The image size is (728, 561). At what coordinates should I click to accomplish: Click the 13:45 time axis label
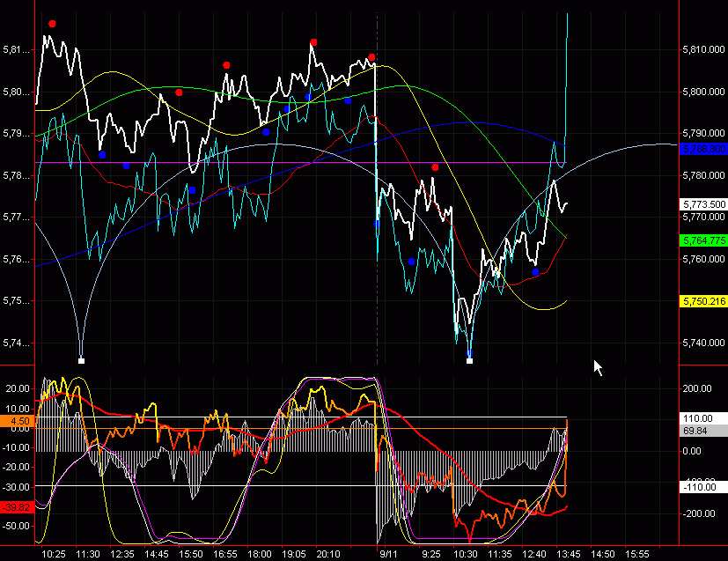(x=569, y=554)
